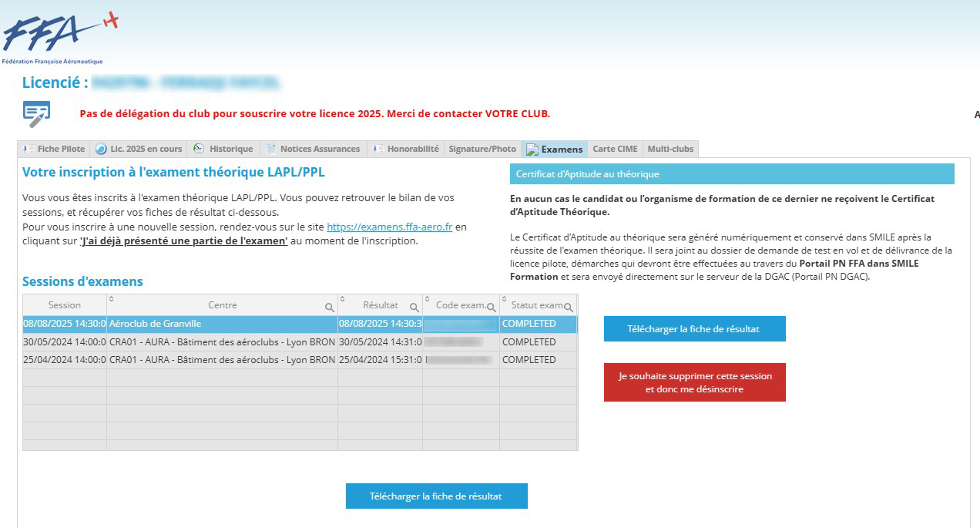Open the search filter for the Statut exam column
The image size is (980, 528).
tap(569, 308)
